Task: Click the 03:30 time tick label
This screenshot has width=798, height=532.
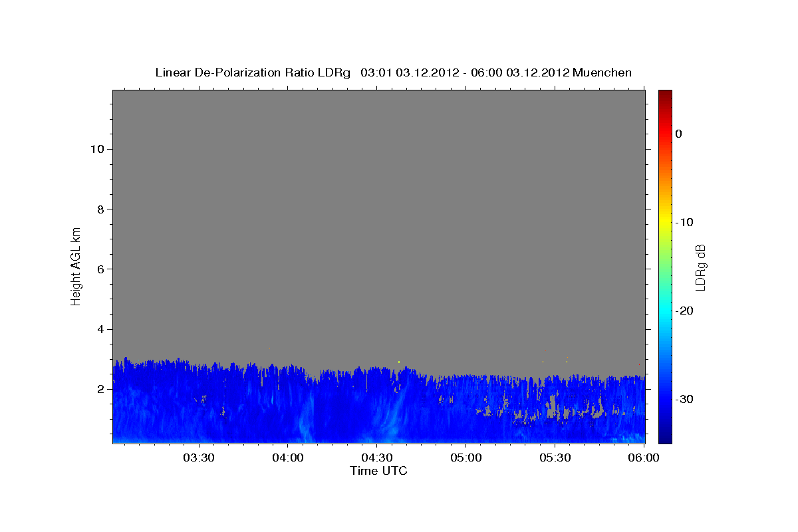Action: click(x=199, y=458)
